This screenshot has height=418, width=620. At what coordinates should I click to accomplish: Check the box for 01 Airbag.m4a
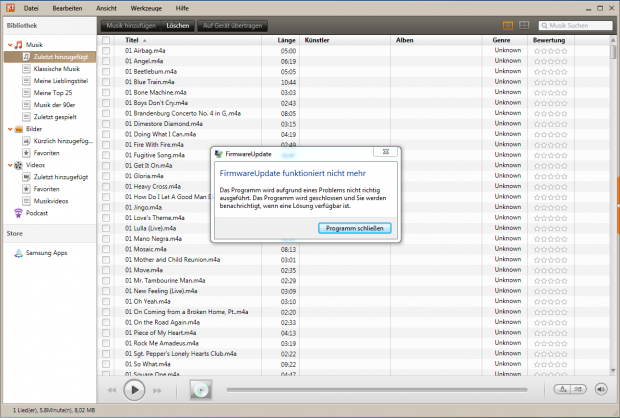pos(106,49)
